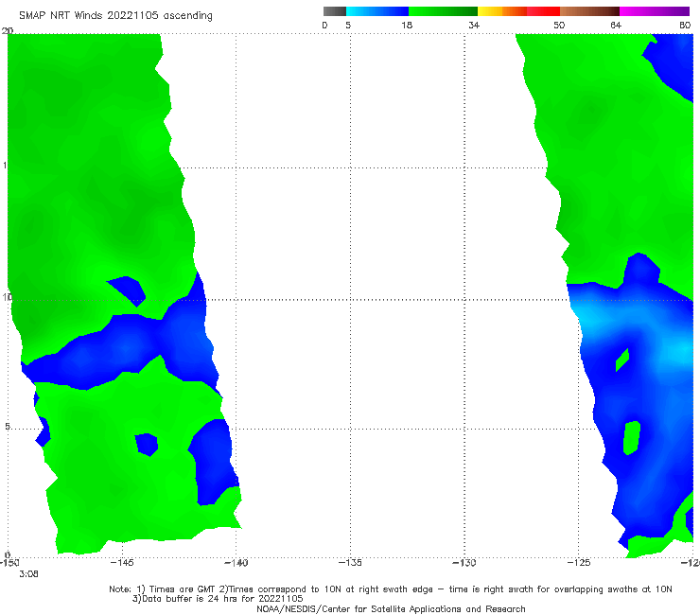Click the colorbar label '5'

pos(348,26)
